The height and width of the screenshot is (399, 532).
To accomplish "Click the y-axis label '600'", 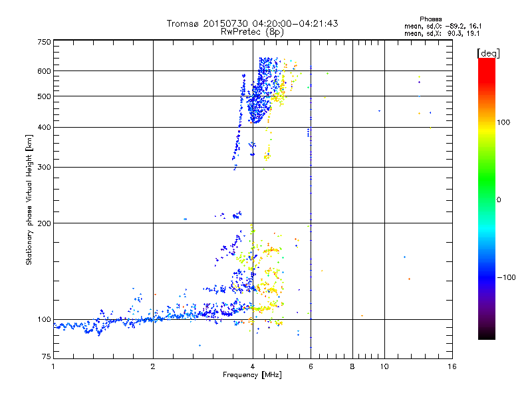I will [44, 71].
